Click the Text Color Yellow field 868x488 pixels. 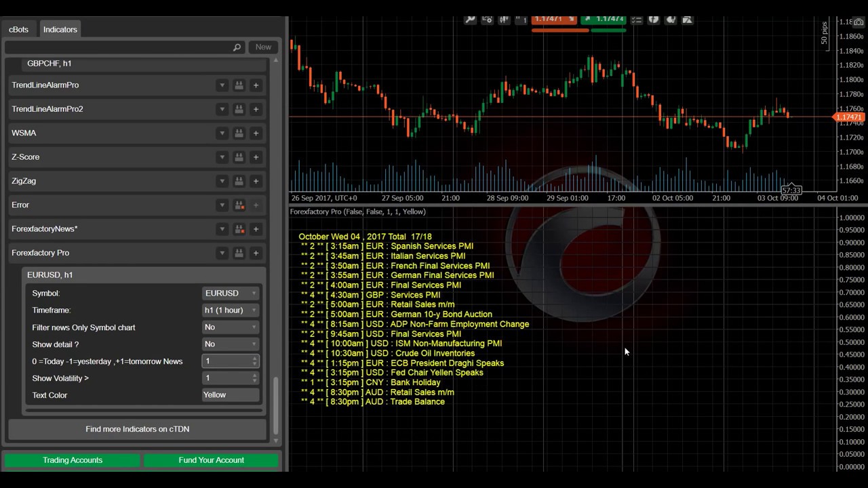point(231,395)
